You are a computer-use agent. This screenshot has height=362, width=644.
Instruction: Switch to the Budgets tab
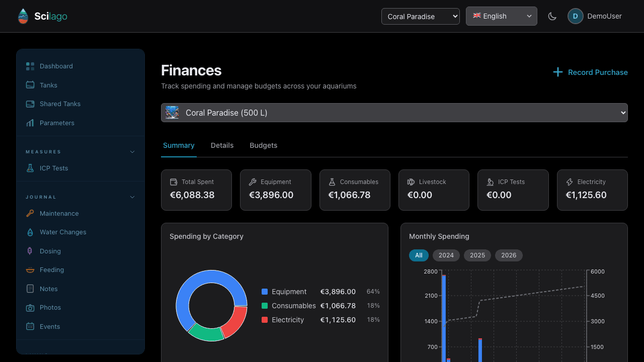pyautogui.click(x=264, y=145)
